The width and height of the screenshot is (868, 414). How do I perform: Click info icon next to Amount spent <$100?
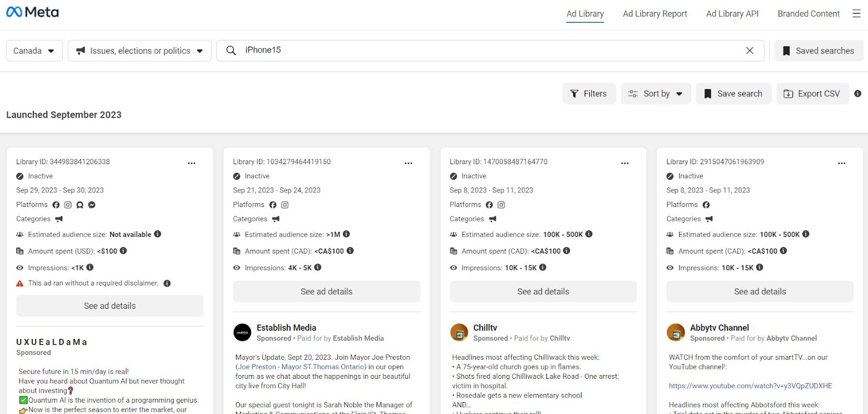point(123,251)
